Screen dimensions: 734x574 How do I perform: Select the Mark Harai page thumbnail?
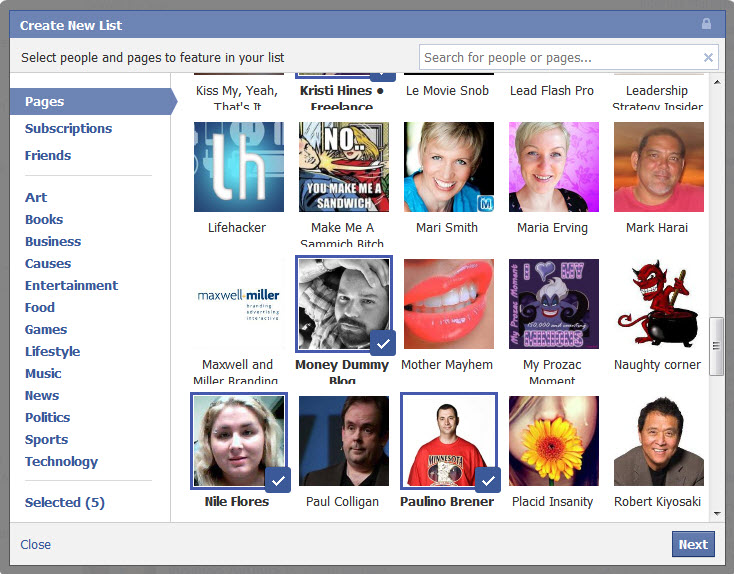click(x=659, y=167)
